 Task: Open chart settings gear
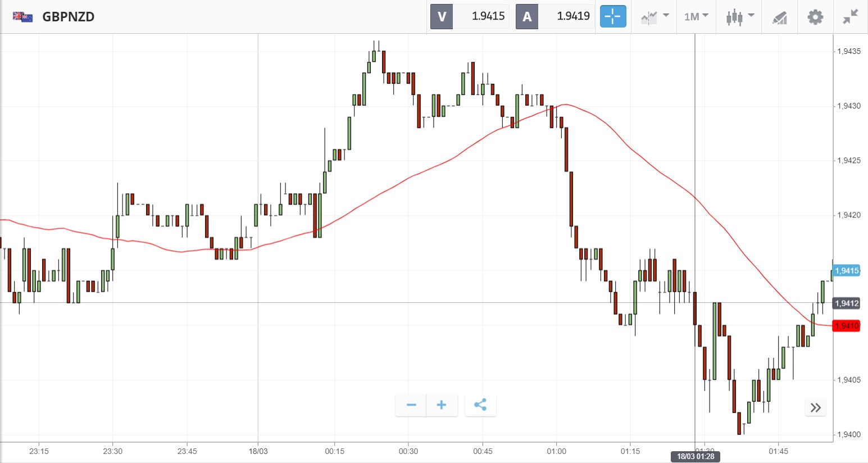pyautogui.click(x=815, y=17)
